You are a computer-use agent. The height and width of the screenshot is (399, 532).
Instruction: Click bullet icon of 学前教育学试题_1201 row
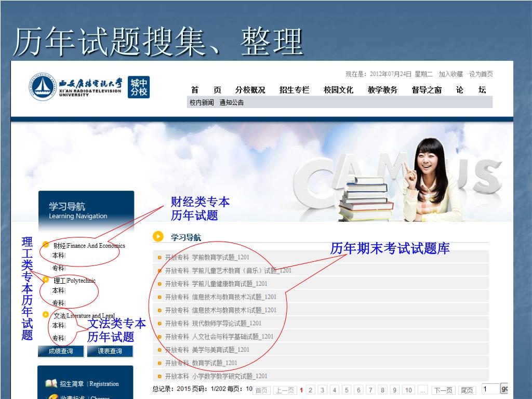(x=159, y=258)
